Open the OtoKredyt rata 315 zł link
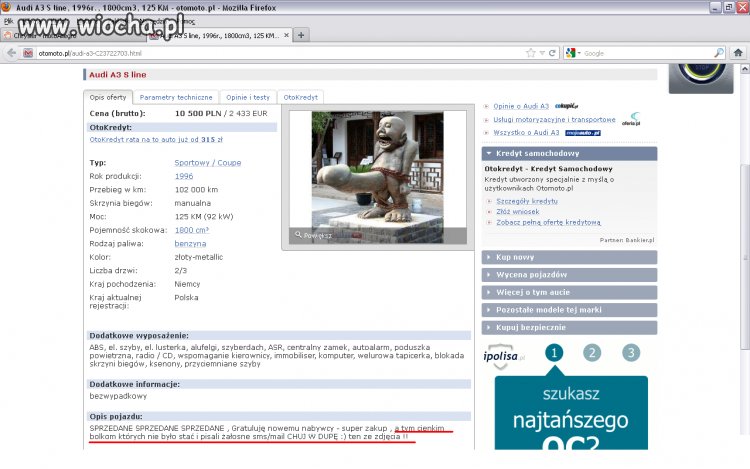Viewport: 750px width, 469px height. point(156,140)
